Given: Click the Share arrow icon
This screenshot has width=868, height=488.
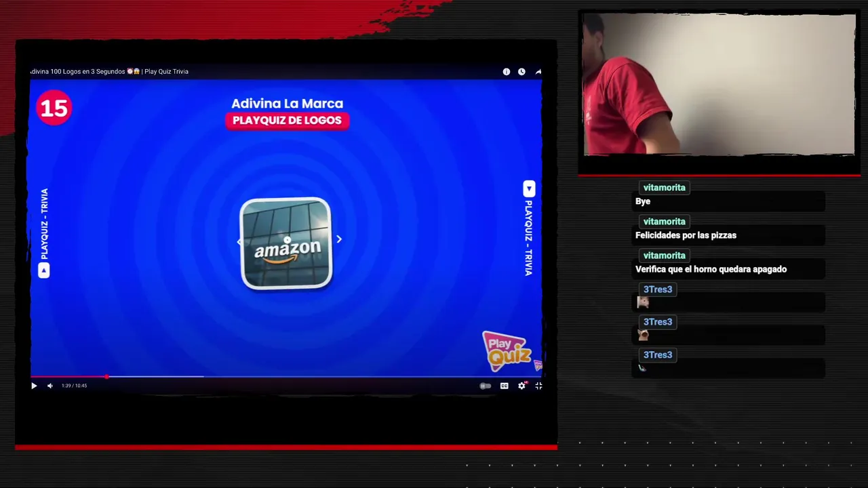Looking at the screenshot, I should pyautogui.click(x=538, y=72).
